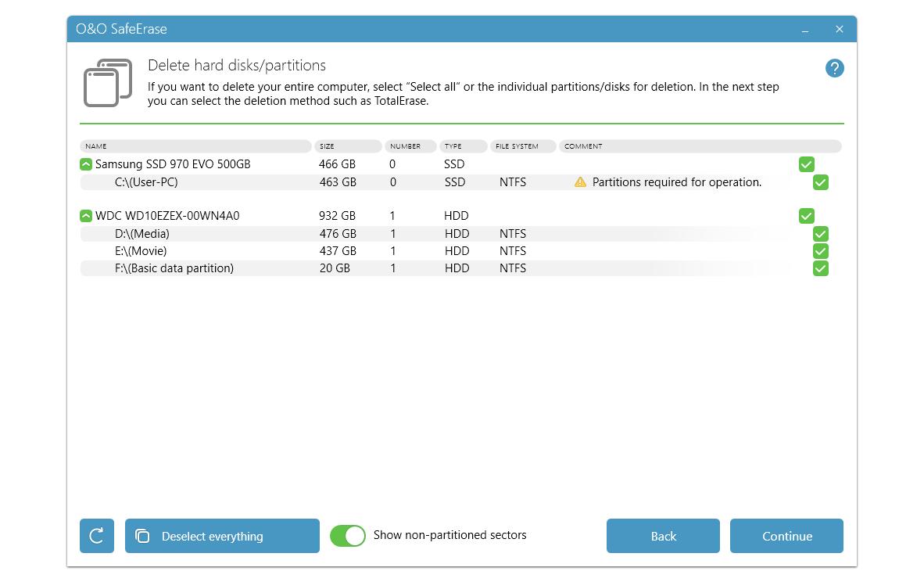Sort the list by the Name column header

[x=195, y=146]
